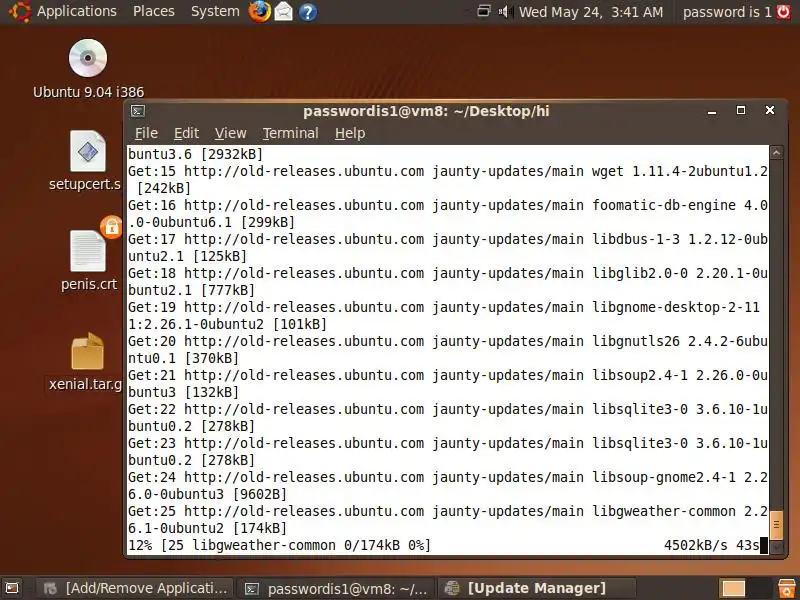Screen dimensions: 800x600
Task: Click the 12% download progress status line
Action: coord(279,545)
